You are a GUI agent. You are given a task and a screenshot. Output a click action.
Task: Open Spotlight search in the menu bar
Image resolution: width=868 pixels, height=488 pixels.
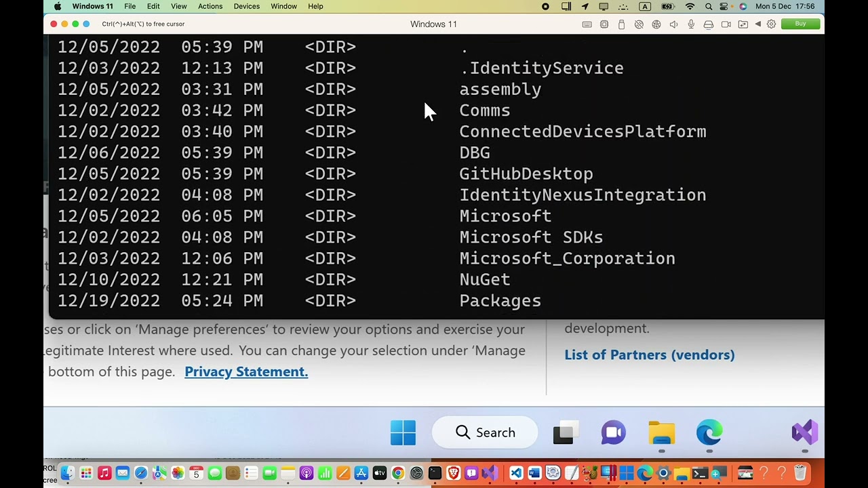point(709,6)
